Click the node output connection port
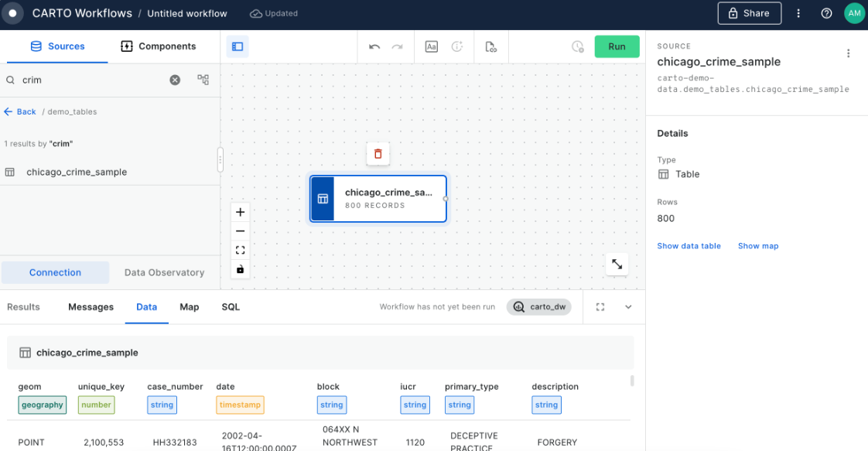868x451 pixels. [446, 199]
